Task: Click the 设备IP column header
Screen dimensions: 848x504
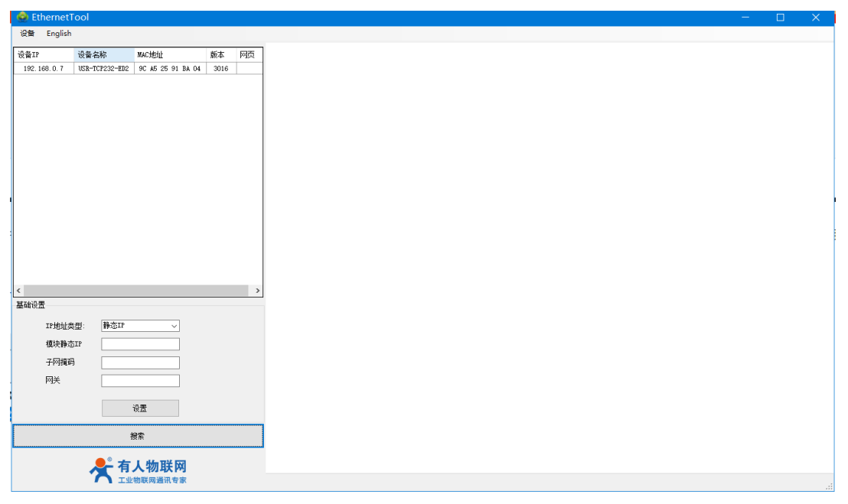Action: click(44, 55)
